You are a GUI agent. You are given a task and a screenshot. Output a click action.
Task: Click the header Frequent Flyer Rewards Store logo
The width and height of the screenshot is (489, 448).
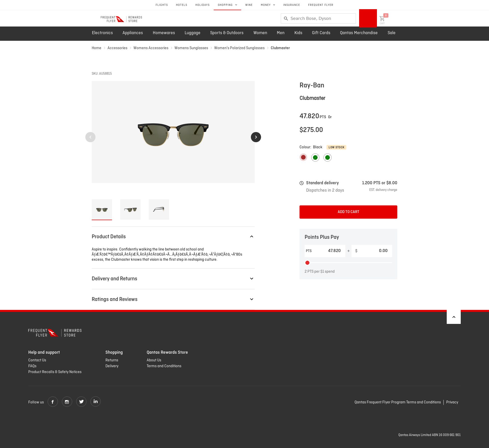click(x=121, y=19)
